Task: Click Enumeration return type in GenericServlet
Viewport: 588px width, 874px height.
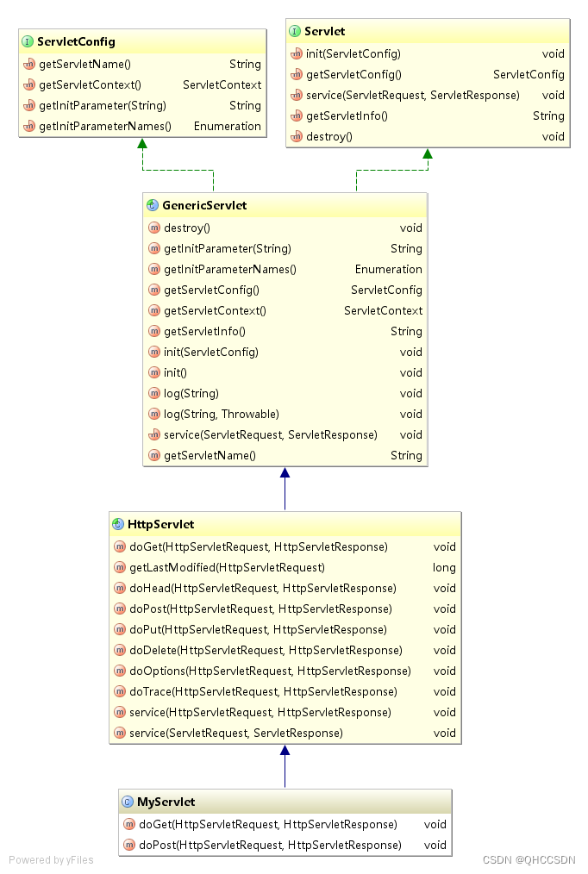Action: click(389, 269)
